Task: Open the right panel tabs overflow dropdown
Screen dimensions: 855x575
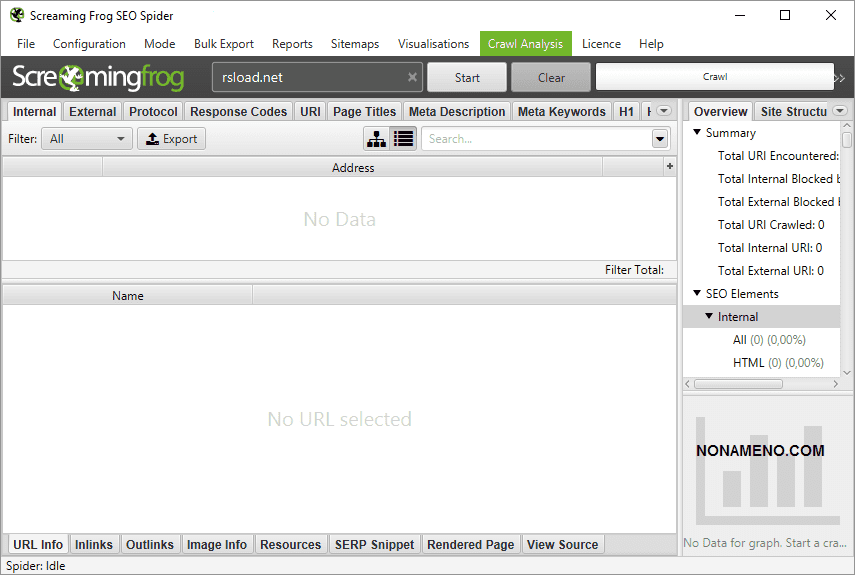Action: coord(839,111)
